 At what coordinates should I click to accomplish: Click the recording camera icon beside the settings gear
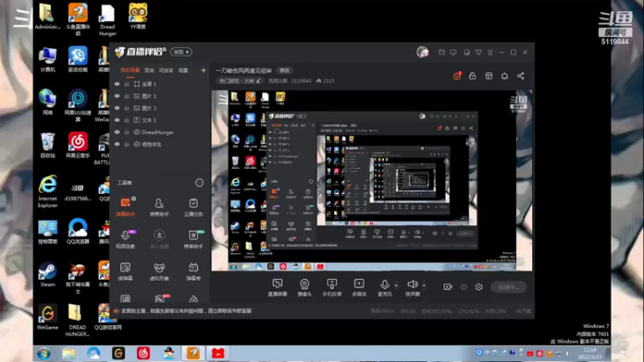(x=448, y=287)
